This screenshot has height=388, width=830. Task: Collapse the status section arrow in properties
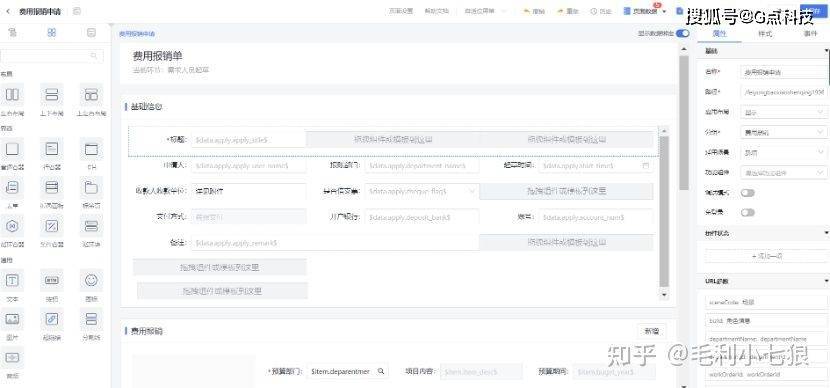[x=826, y=233]
